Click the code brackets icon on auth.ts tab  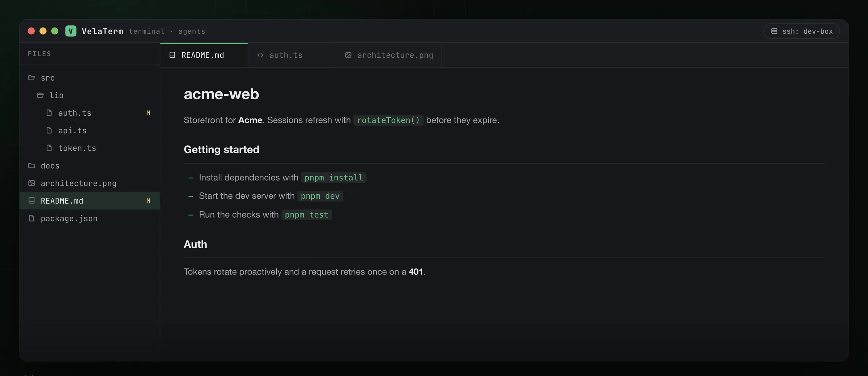pos(260,55)
